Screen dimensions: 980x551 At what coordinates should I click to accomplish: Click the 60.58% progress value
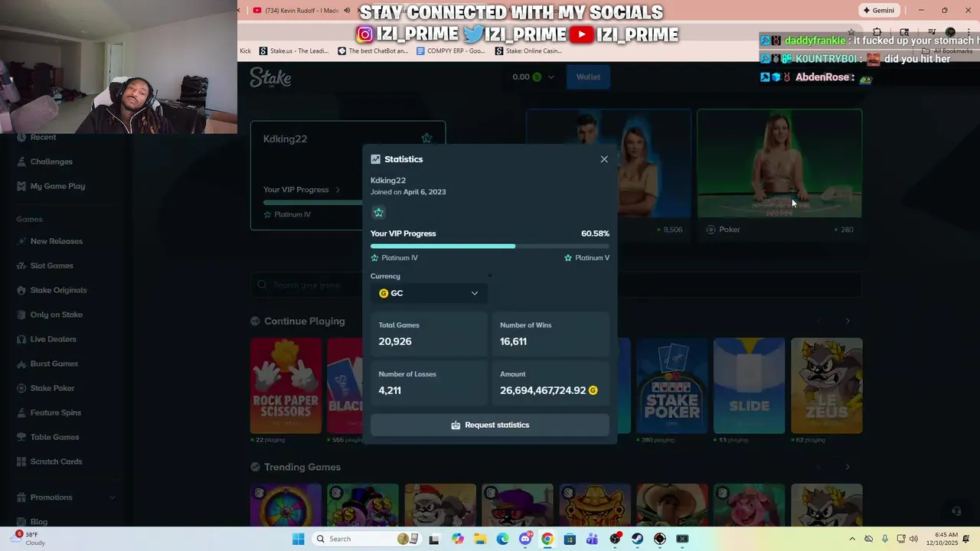tap(595, 233)
